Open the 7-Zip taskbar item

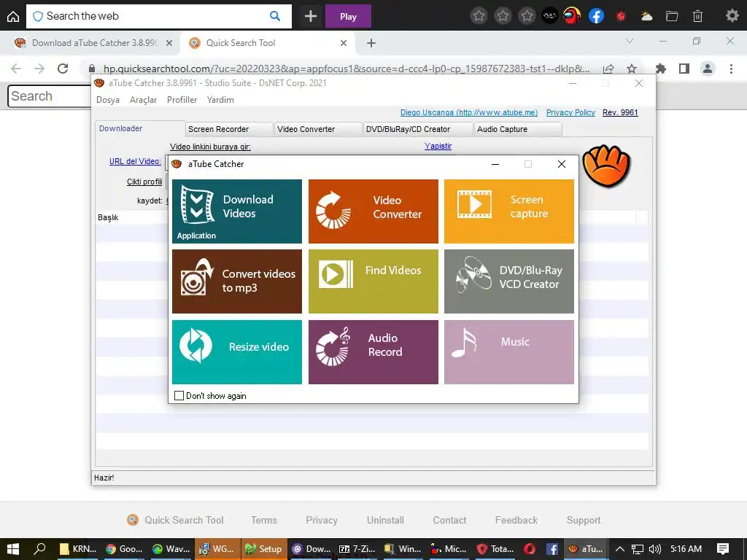(x=357, y=549)
